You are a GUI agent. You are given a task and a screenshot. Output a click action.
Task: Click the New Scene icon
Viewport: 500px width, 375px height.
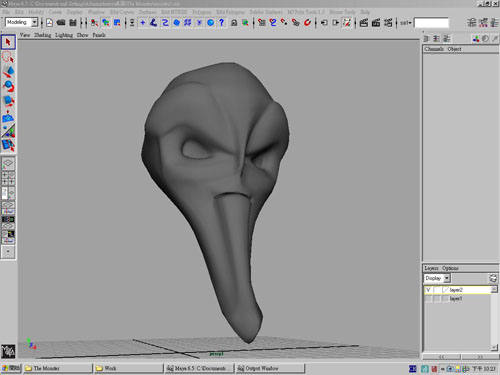click(49, 23)
